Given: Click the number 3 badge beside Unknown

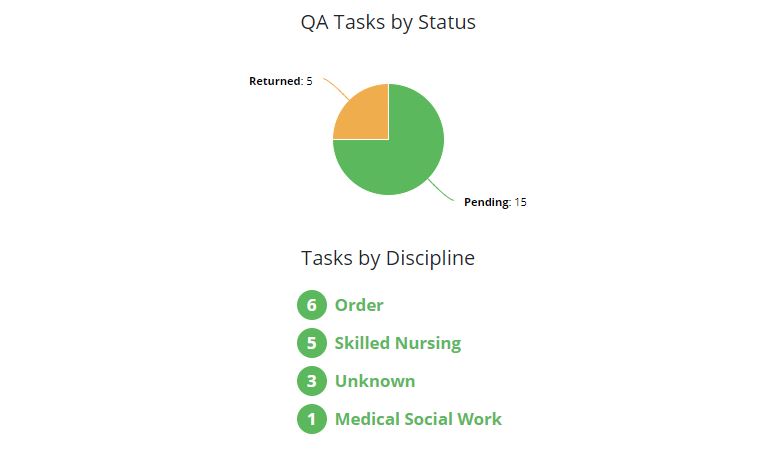Looking at the screenshot, I should tap(312, 381).
